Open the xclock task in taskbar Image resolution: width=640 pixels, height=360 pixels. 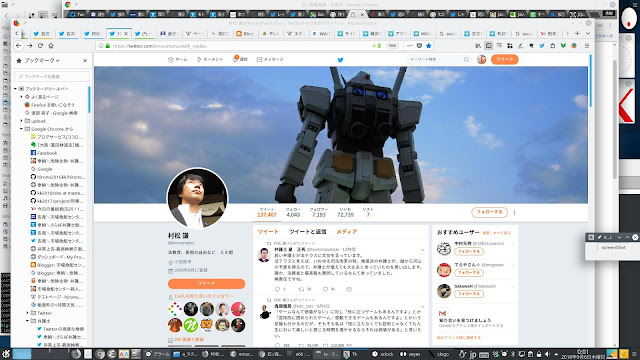coord(382,354)
